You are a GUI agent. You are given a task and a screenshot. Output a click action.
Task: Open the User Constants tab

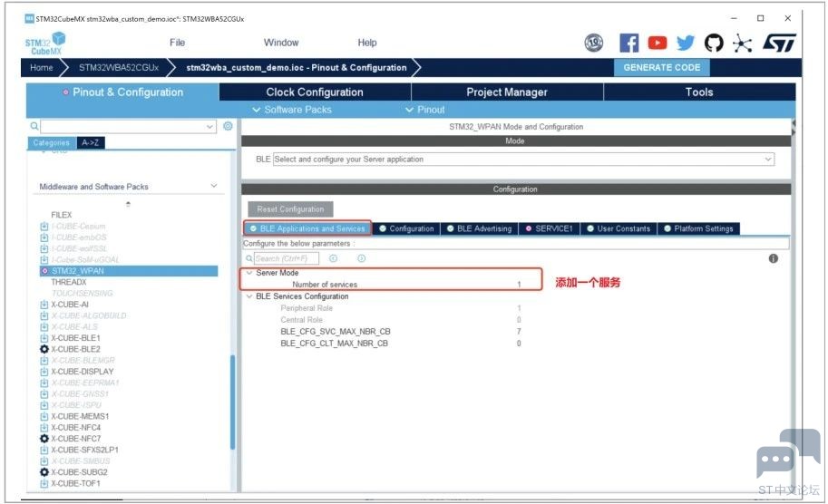(x=619, y=228)
